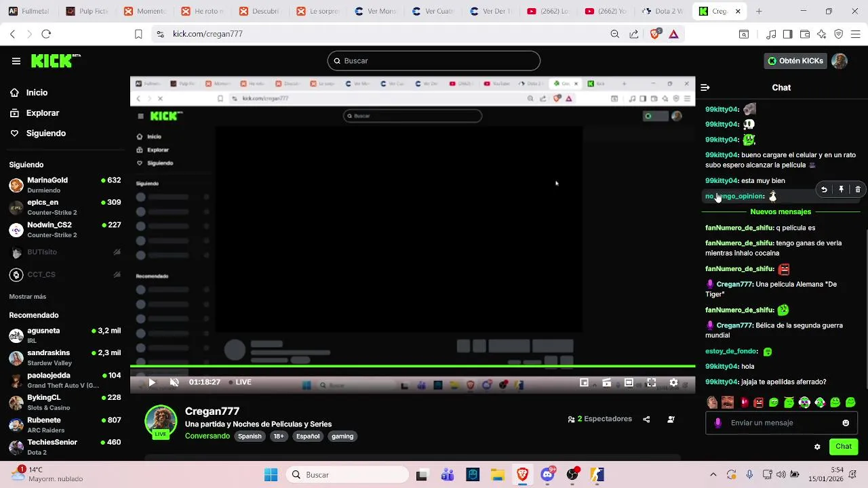The width and height of the screenshot is (868, 488).
Task: Toggle theater mode in player
Action: 629,382
